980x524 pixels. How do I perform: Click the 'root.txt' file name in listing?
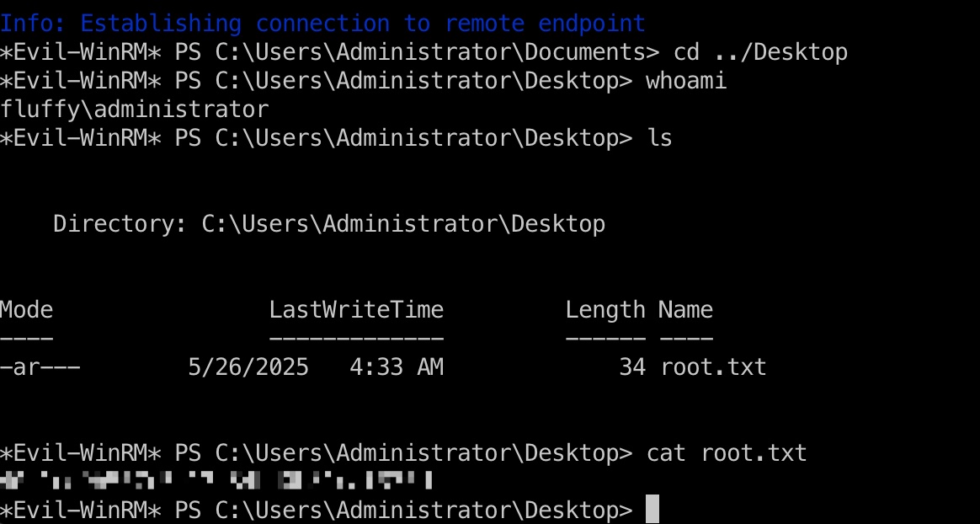[713, 367]
